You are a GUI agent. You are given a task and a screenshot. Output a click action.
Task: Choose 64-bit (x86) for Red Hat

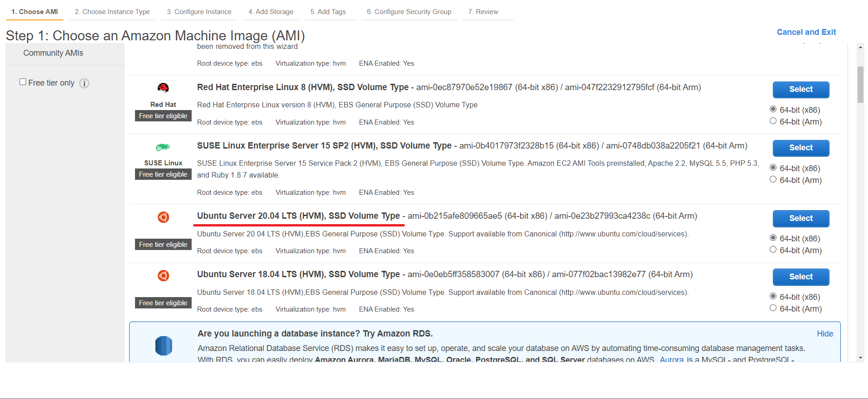[x=773, y=109]
